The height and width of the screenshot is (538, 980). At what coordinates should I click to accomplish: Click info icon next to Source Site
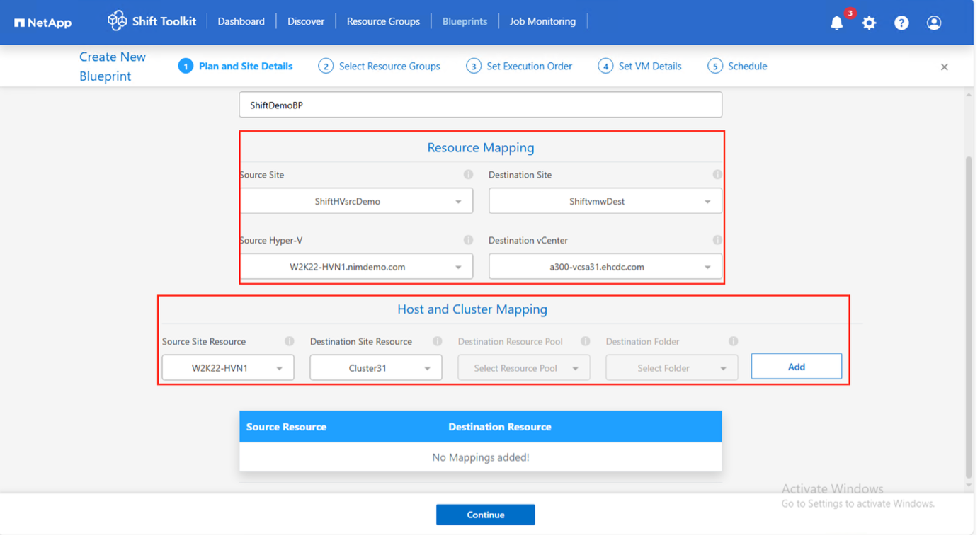tap(468, 175)
